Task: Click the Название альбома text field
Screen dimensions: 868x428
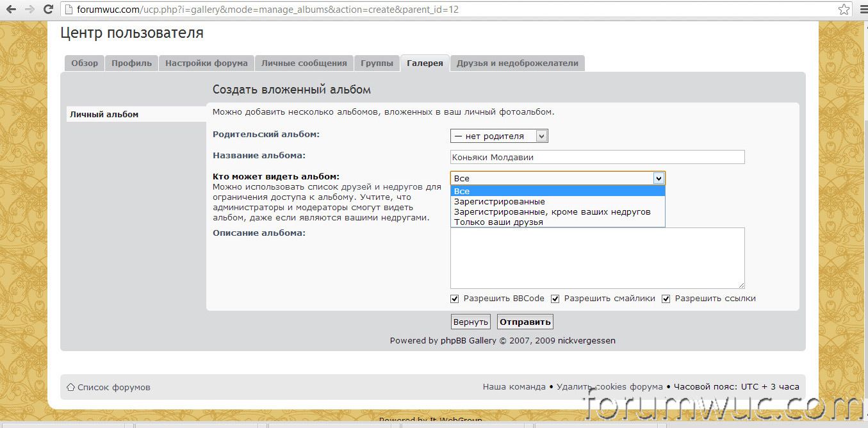Action: (597, 157)
